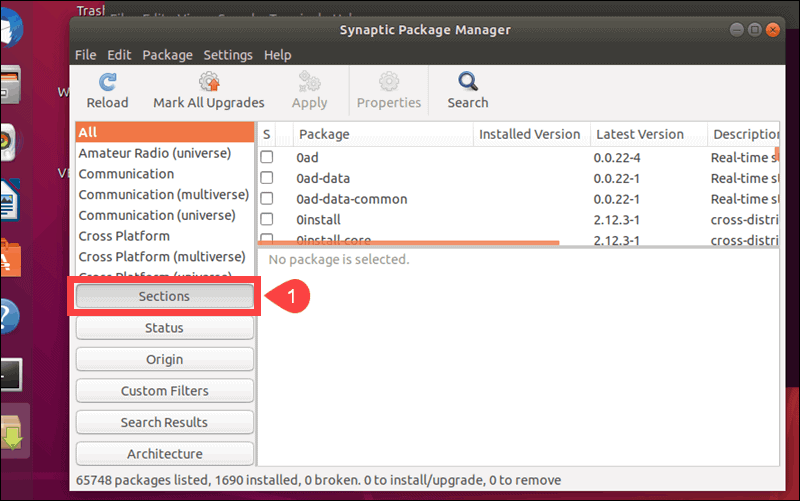Open Ubuntu Software from the dock

click(x=10, y=258)
